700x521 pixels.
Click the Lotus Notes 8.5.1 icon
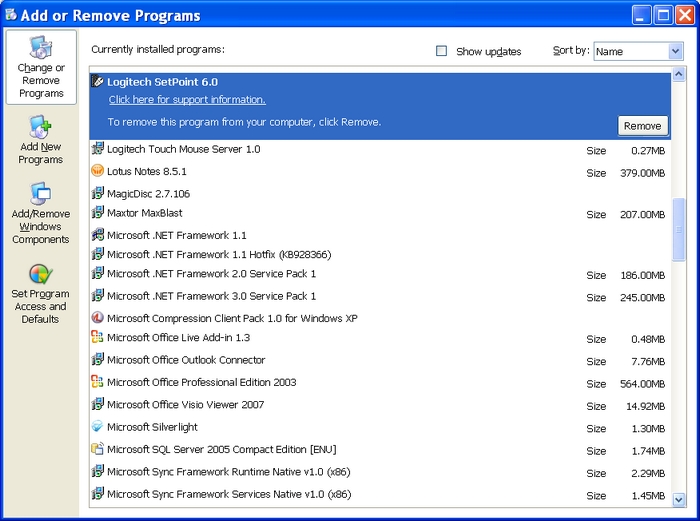click(98, 171)
